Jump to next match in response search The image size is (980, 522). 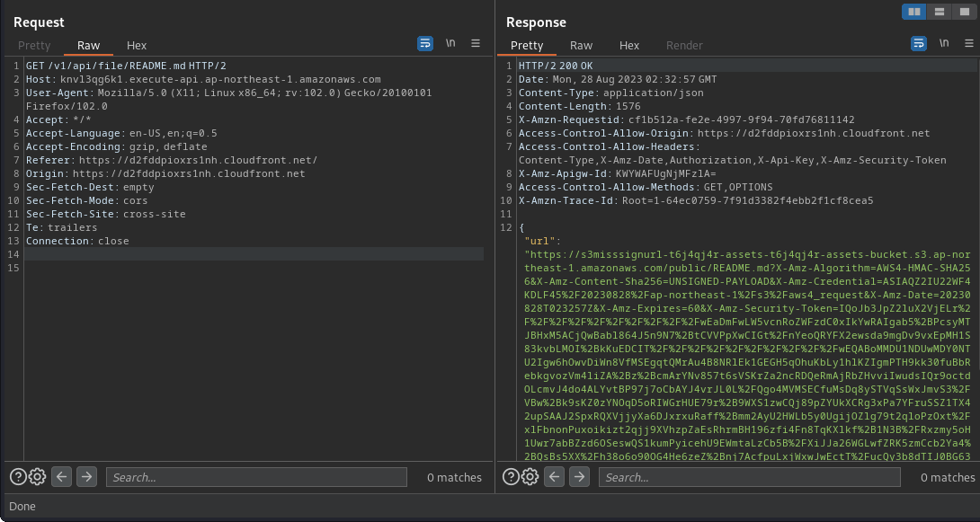(x=579, y=477)
